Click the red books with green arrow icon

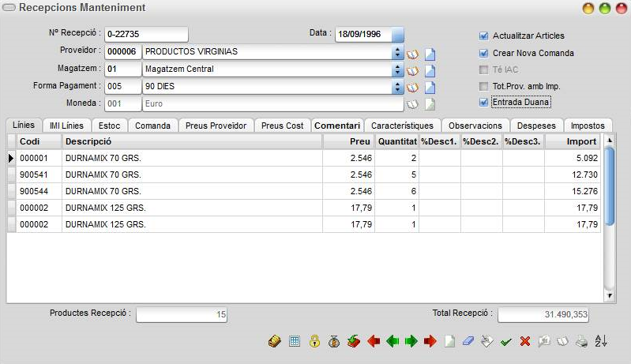(x=353, y=341)
